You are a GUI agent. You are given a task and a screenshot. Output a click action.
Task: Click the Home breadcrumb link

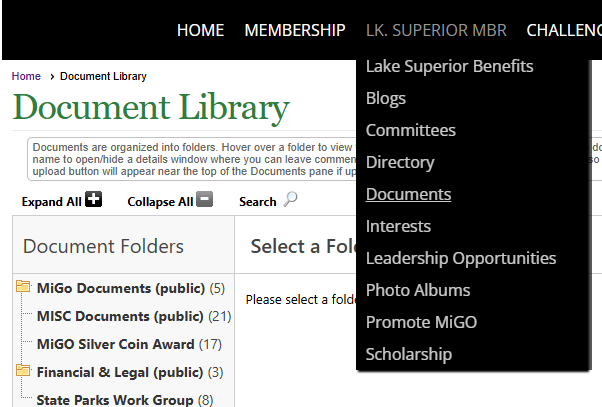[26, 76]
